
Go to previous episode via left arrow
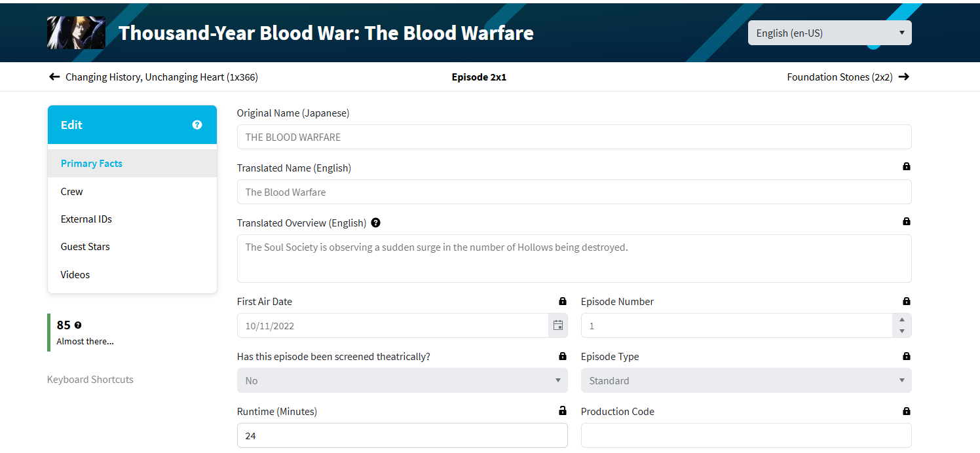coord(54,77)
